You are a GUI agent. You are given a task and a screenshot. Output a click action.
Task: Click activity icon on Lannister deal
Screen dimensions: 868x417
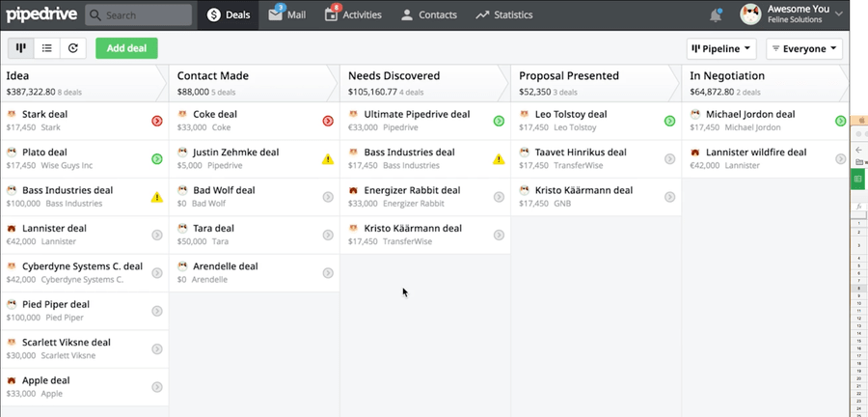pos(157,235)
